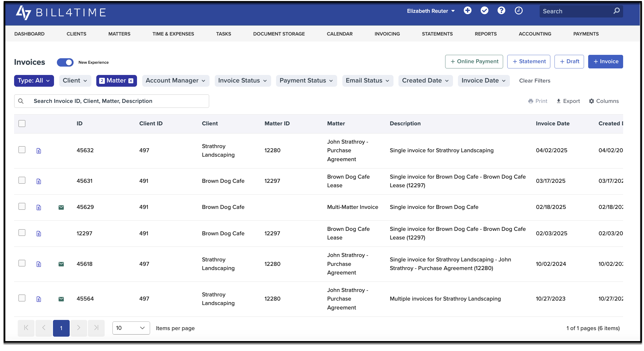
Task: Go to the next page of results
Action: click(79, 328)
